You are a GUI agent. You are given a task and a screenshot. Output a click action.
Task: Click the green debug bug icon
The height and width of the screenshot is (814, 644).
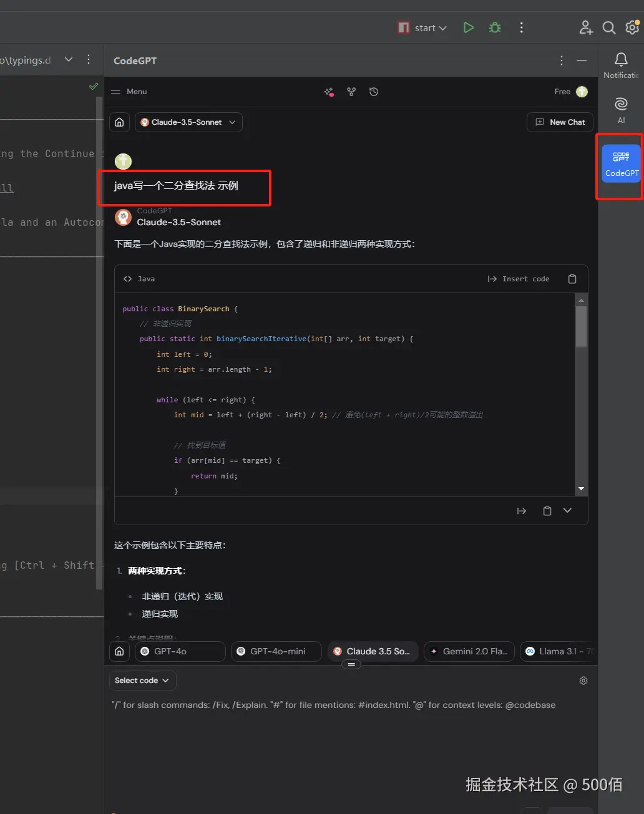pos(495,27)
